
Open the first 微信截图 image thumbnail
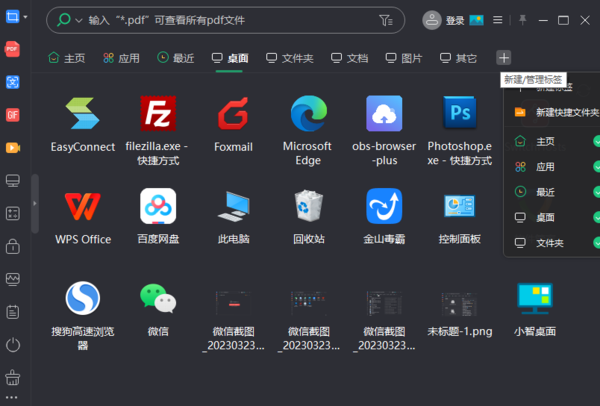point(233,303)
